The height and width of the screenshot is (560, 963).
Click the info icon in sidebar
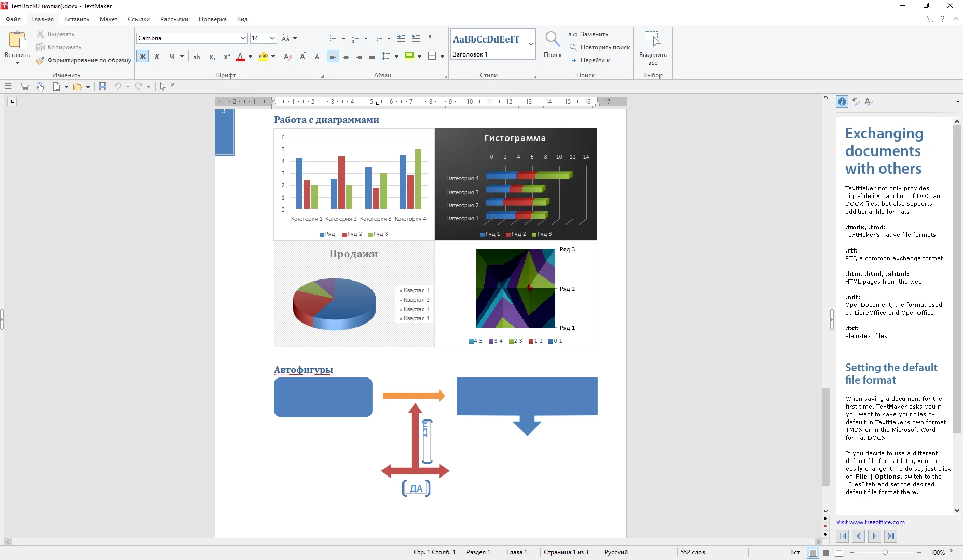(x=842, y=102)
